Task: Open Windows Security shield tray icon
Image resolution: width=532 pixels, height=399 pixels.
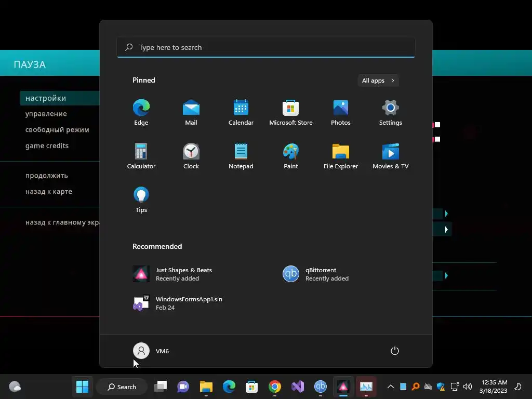Action: point(441,387)
